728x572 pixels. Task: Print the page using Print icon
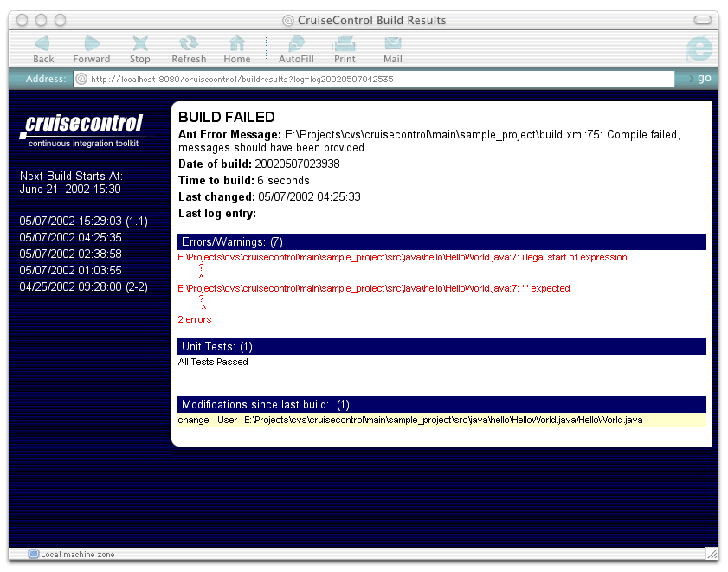coord(345,44)
